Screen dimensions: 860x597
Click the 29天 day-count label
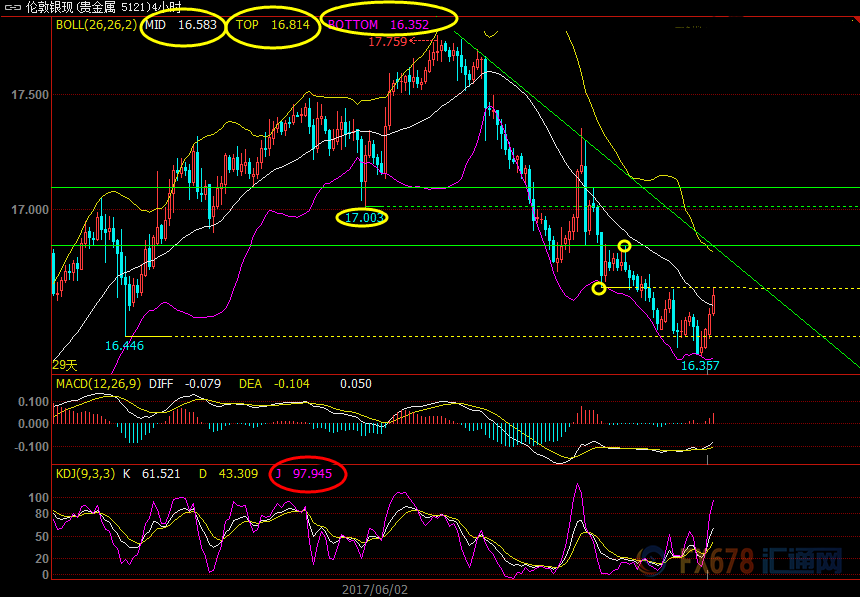pos(65,366)
